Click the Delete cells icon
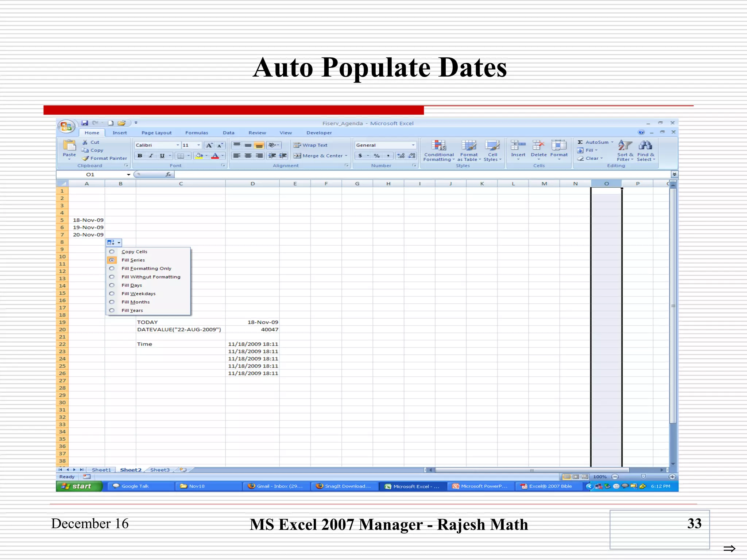The height and width of the screenshot is (560, 747). (x=538, y=145)
